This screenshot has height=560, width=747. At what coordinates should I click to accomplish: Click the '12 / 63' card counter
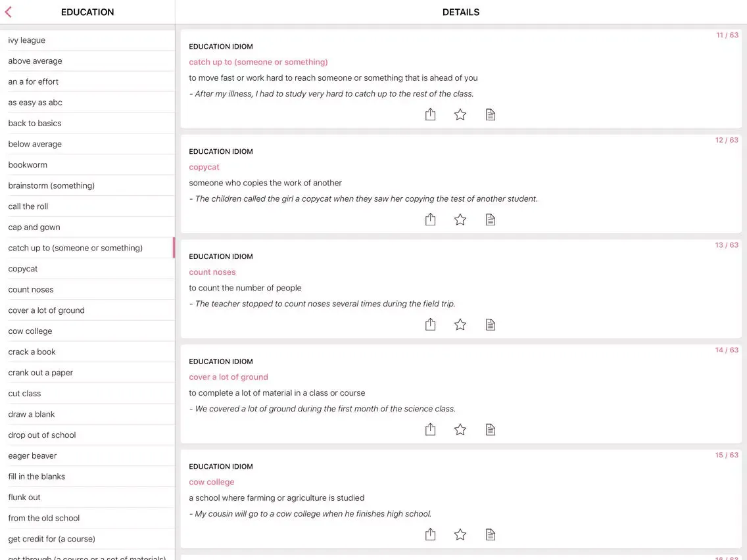click(727, 140)
